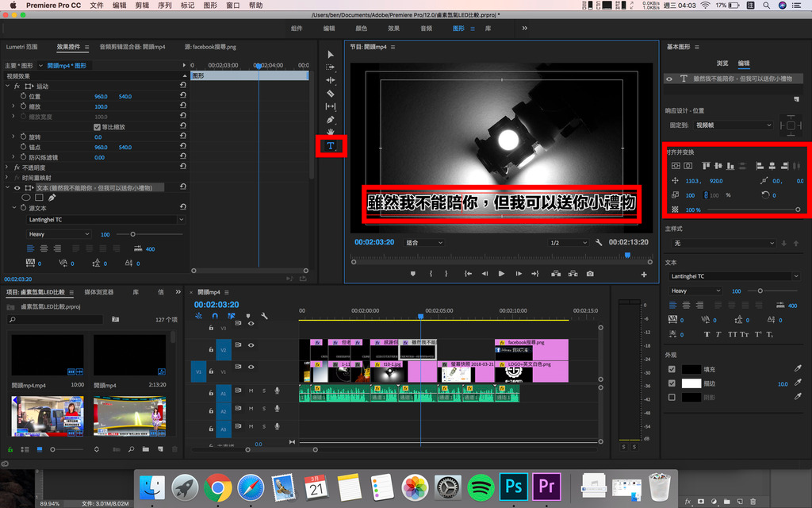Open 媒体浏览器 panel tab
The height and width of the screenshot is (508, 812).
click(x=99, y=292)
